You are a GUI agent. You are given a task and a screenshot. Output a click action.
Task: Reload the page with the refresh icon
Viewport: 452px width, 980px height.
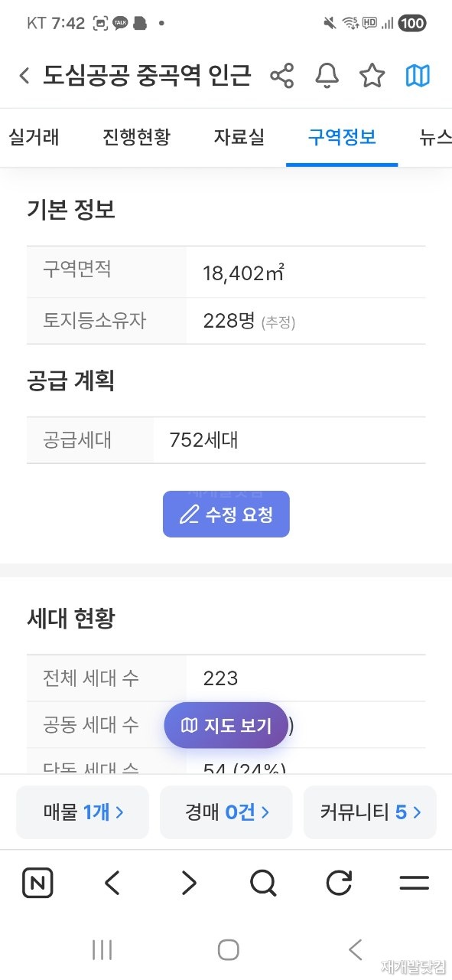pyautogui.click(x=339, y=884)
